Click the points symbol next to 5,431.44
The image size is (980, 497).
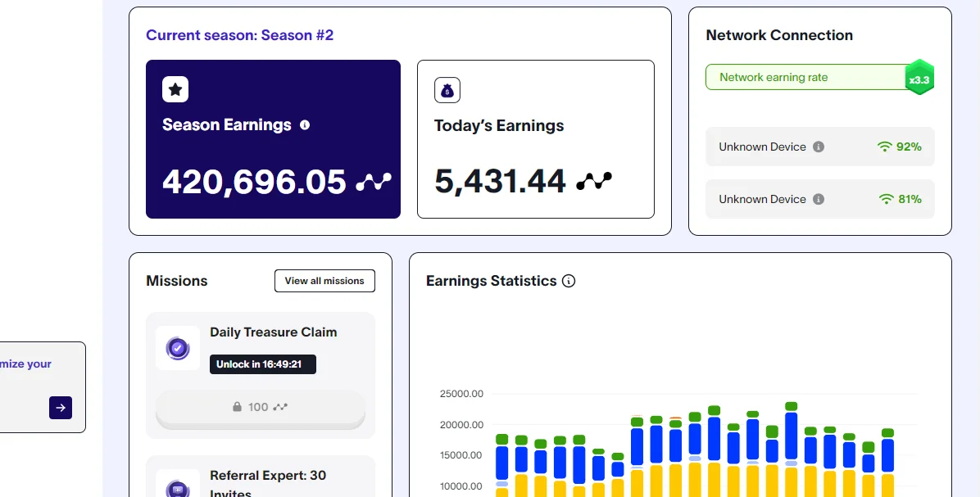coord(594,181)
